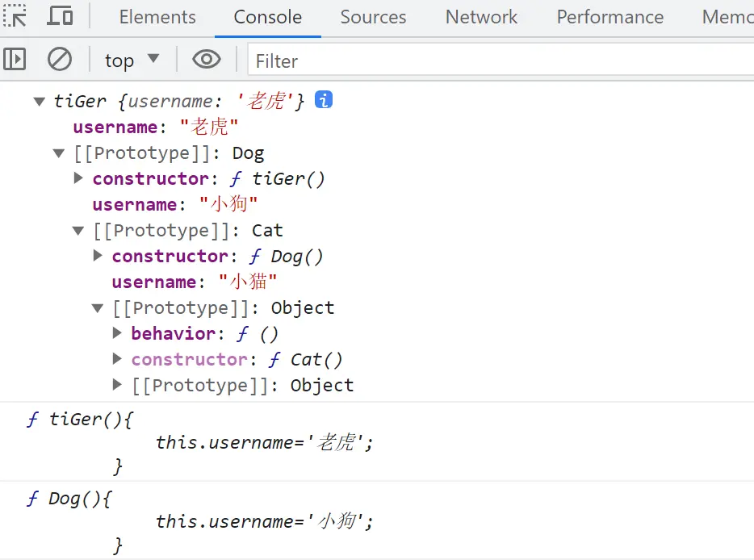Expand constructor: f Dog() entry
Viewport: 754px width, 560px height.
(98, 256)
